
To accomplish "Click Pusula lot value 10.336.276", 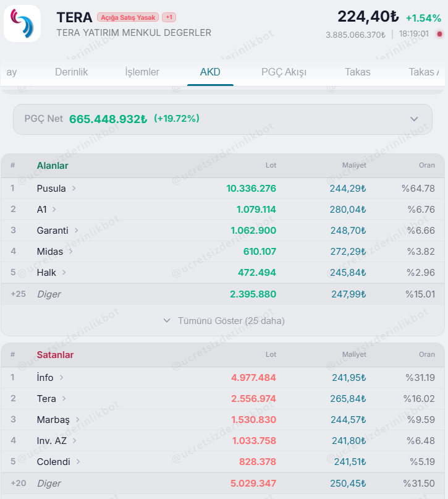I will 251,189.
